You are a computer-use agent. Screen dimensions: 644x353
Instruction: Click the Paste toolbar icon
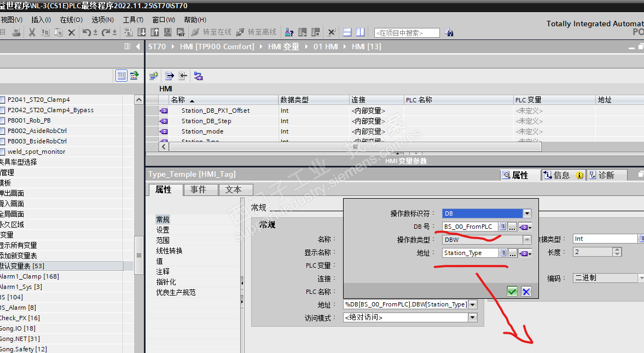[59, 32]
